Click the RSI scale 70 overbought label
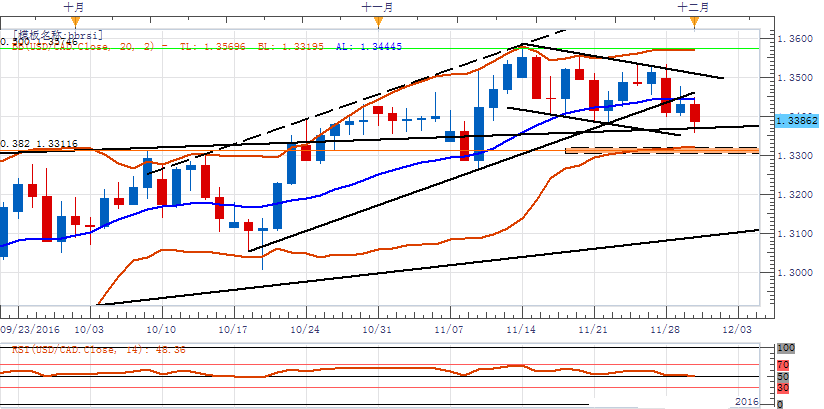This screenshot has width=824, height=409. [x=784, y=365]
